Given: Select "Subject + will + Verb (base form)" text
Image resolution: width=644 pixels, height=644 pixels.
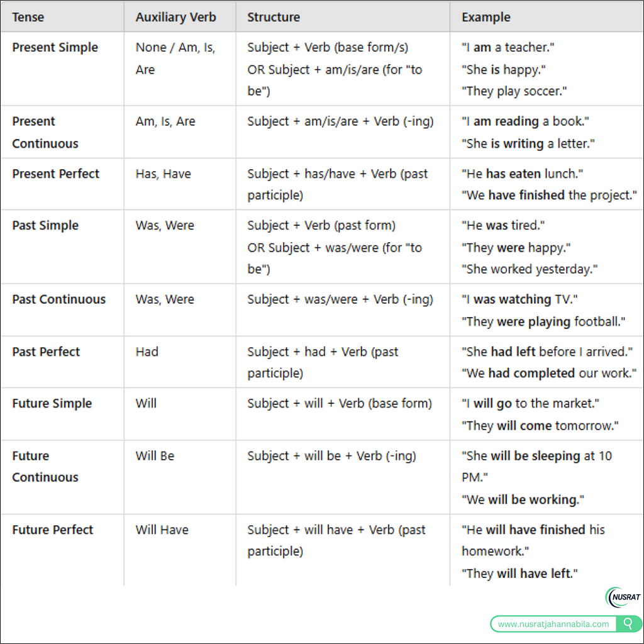Looking at the screenshot, I should click(x=340, y=403).
